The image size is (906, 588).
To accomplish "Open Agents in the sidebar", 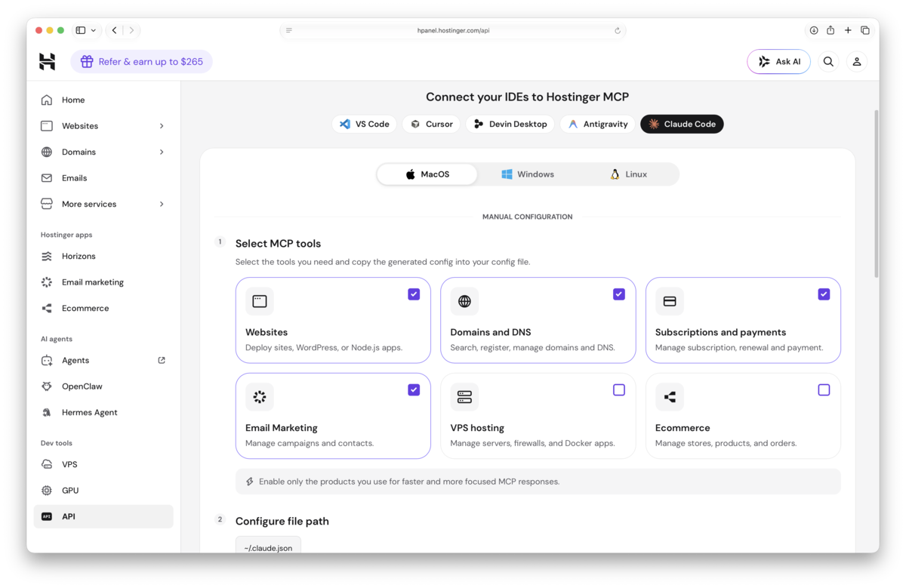I will coord(103,360).
